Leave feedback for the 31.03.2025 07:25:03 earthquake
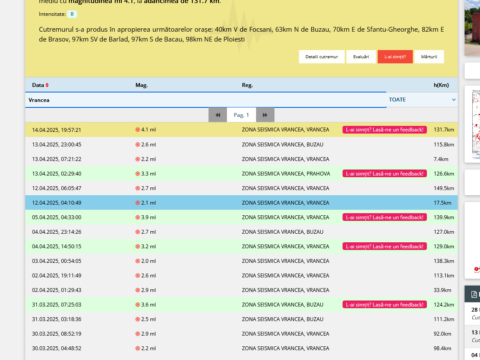Image resolution: width=480 pixels, height=360 pixels. [385, 305]
